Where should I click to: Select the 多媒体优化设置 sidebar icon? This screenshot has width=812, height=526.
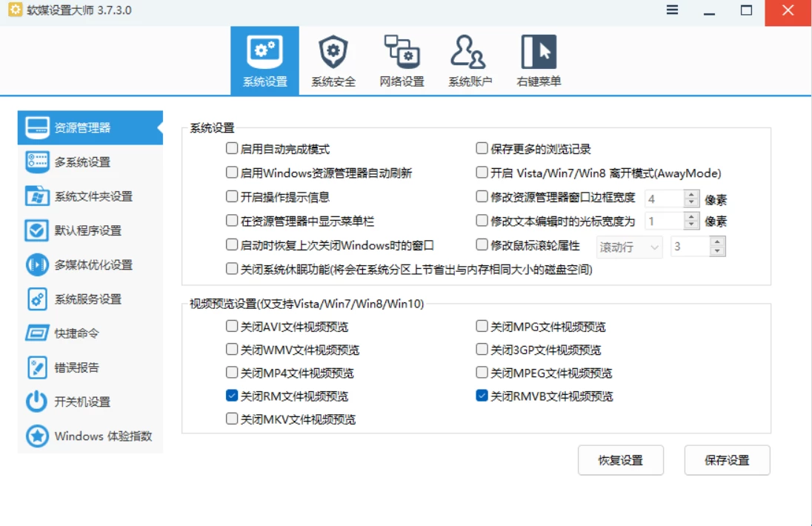click(x=37, y=264)
